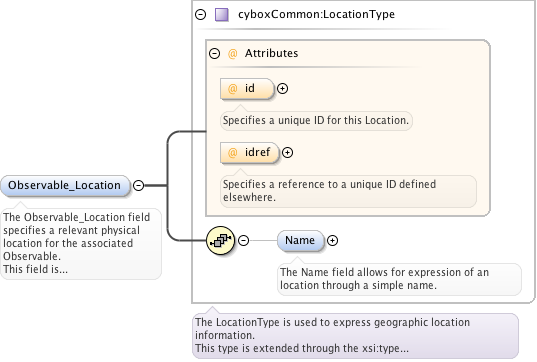Expand the idref attribute details

287,152
